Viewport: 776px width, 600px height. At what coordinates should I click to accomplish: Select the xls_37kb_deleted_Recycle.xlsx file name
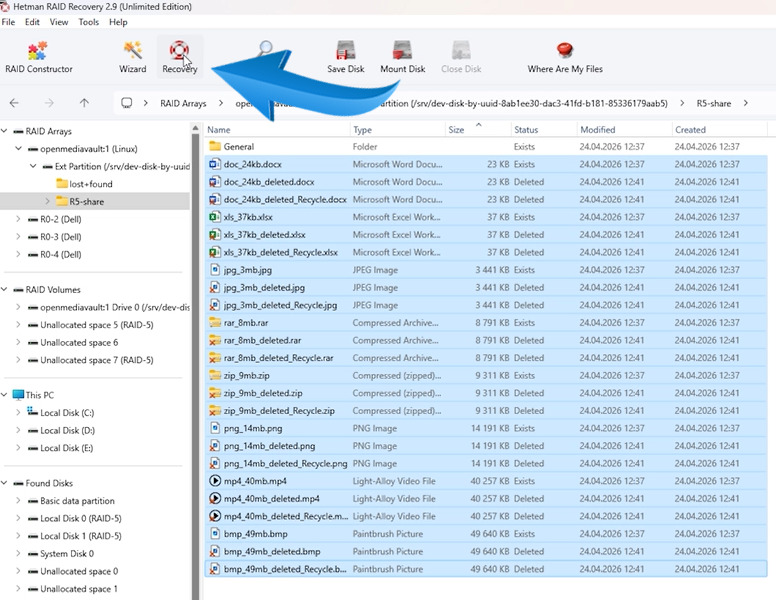click(281, 252)
